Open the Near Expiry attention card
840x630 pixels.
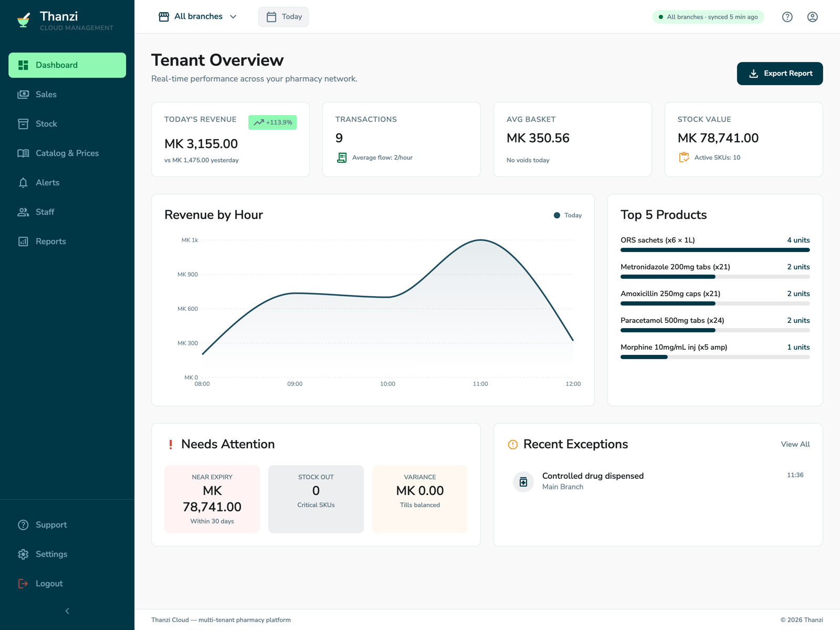click(212, 499)
